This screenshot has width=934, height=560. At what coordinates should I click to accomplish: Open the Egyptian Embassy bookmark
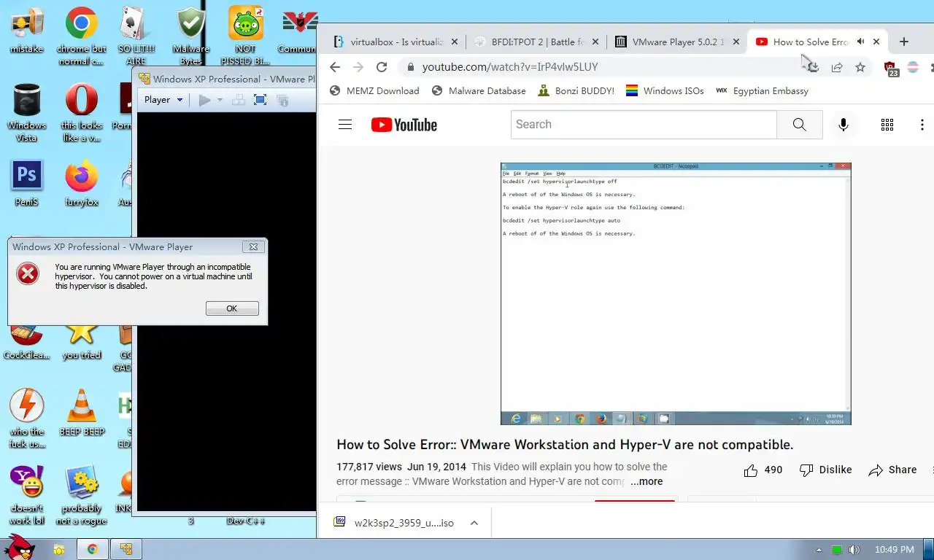pyautogui.click(x=762, y=91)
